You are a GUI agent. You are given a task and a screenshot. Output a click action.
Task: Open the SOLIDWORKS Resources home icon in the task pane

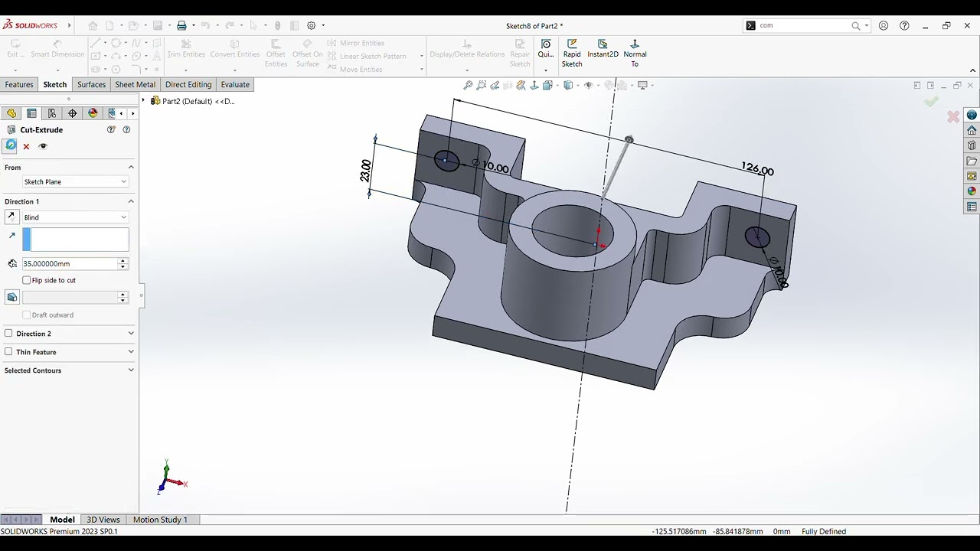point(972,130)
